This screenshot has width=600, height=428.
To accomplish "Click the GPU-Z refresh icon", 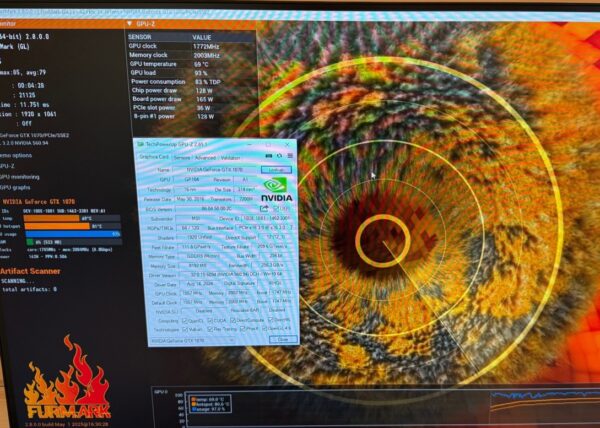I will [x=279, y=156].
